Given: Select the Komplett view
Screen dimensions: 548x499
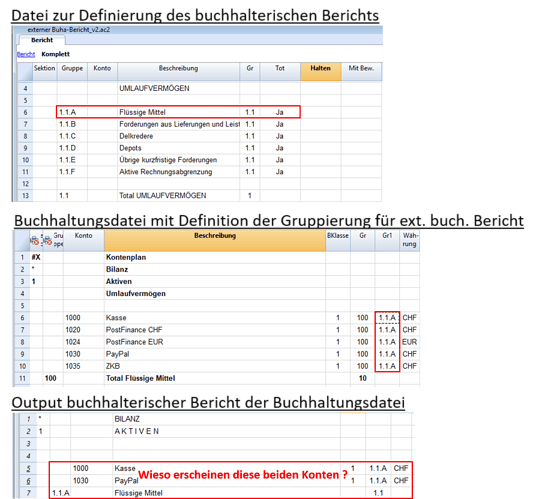Looking at the screenshot, I should pos(56,54).
